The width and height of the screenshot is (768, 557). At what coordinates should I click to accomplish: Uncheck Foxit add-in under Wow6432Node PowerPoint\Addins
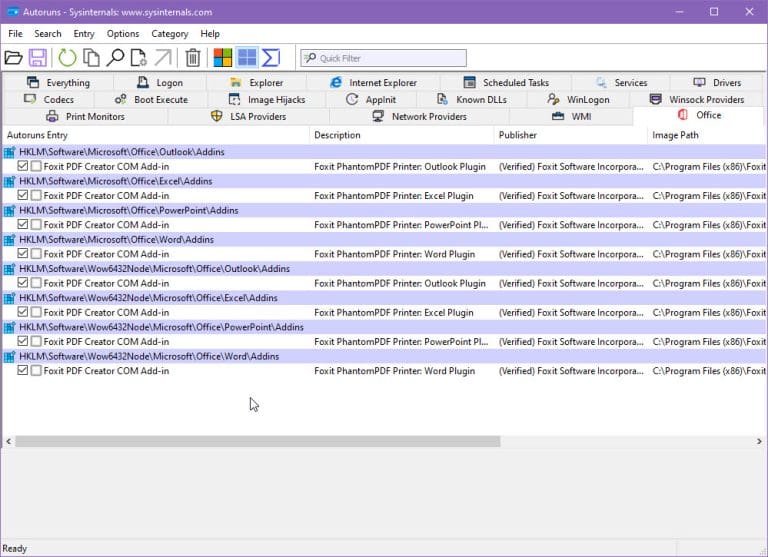click(23, 341)
